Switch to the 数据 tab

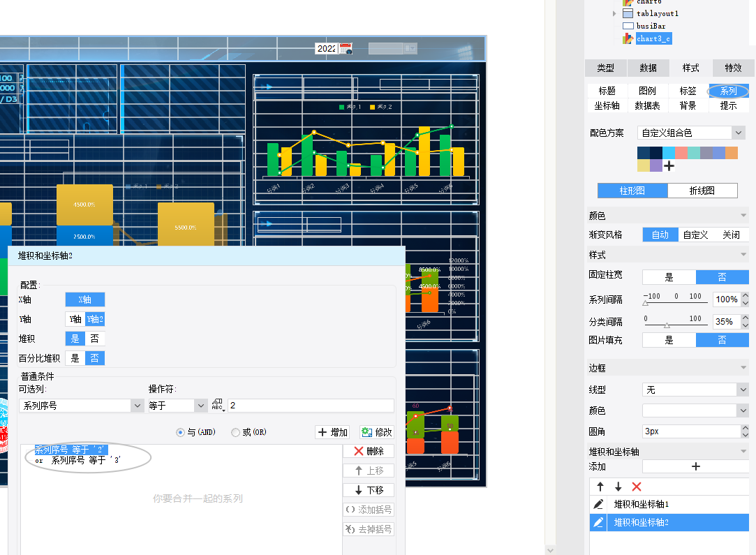click(x=648, y=68)
